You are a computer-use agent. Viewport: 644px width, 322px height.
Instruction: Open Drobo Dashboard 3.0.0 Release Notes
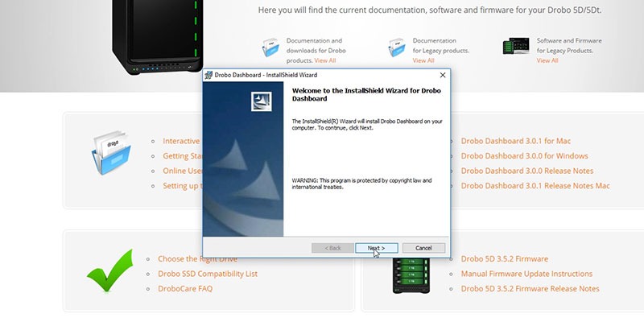tap(527, 171)
